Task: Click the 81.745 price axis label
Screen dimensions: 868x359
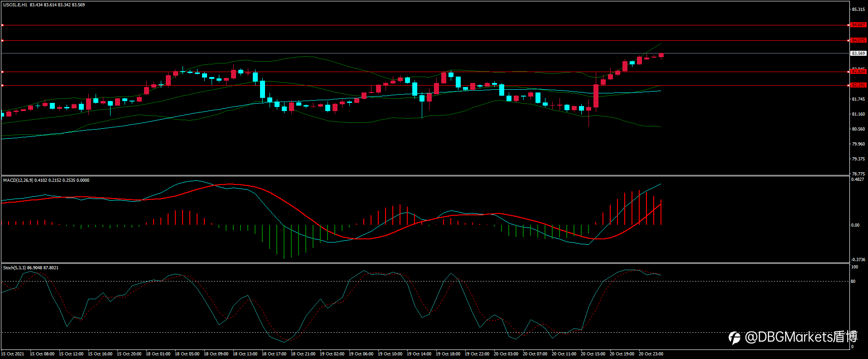Action: 858,99
